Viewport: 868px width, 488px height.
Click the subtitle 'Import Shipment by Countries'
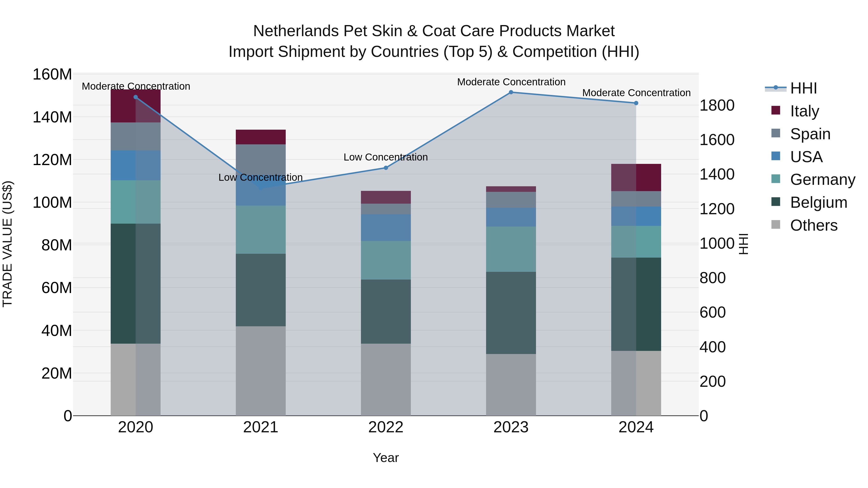pos(434,52)
